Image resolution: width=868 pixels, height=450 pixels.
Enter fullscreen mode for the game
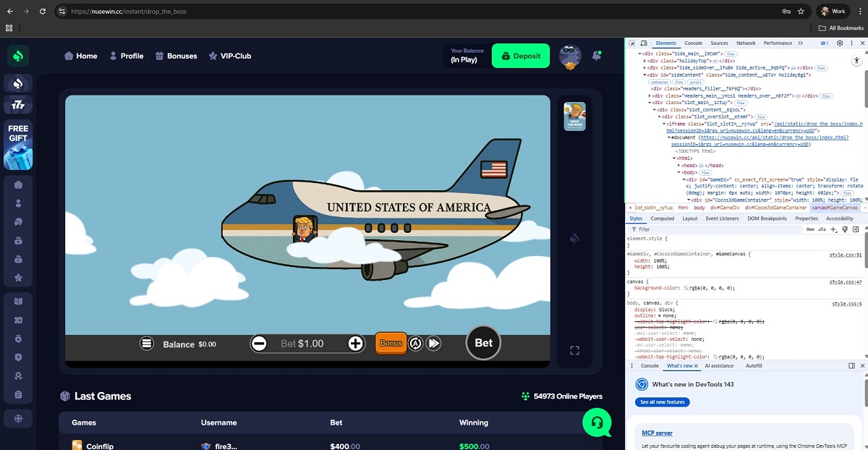575,351
